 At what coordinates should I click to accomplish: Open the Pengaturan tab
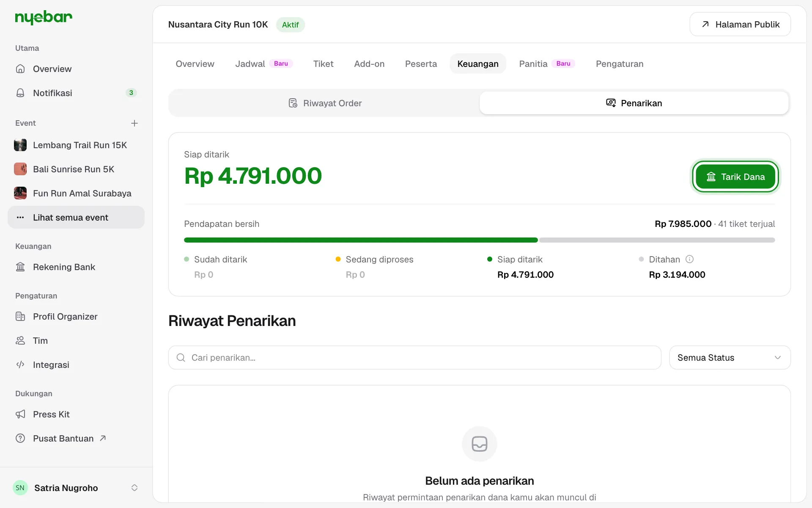[x=620, y=64]
